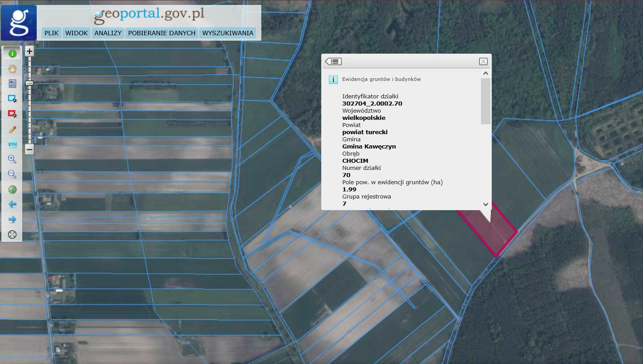The width and height of the screenshot is (643, 364).
Task: Open the PLIK menu
Action: 51,33
